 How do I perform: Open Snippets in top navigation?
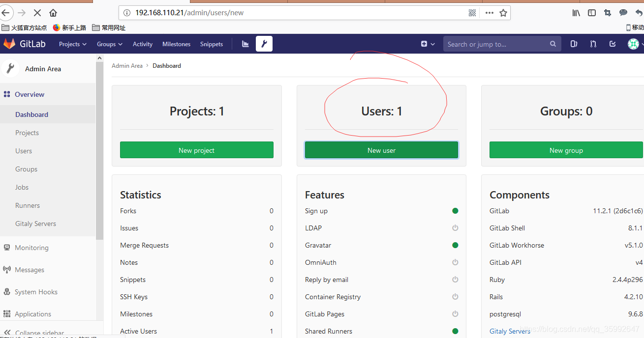[212, 44]
